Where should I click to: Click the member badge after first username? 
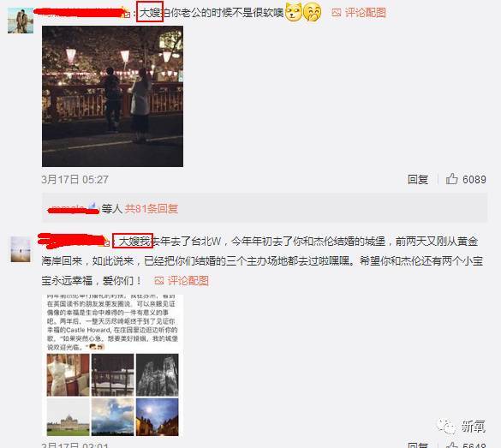pos(127,15)
